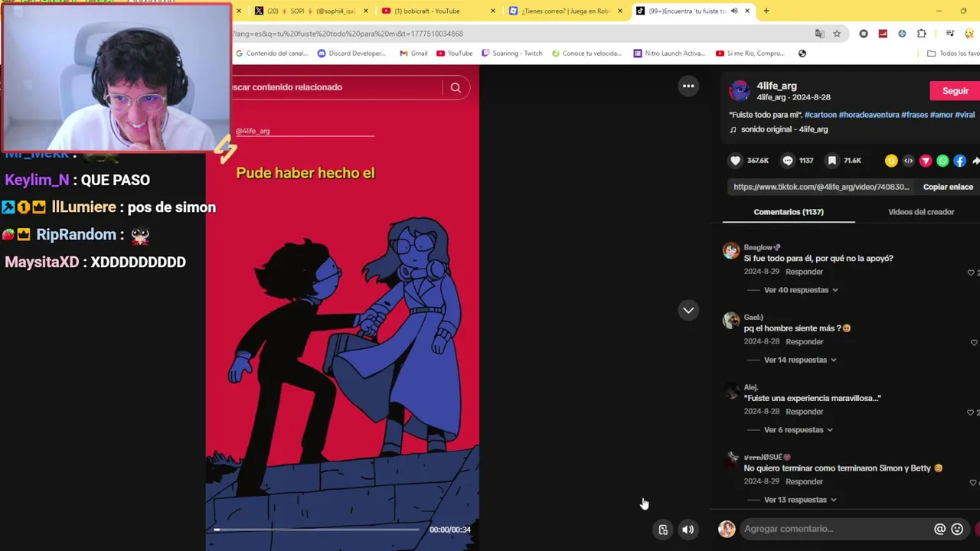Like Gael's comment heart
Viewport: 980px width, 551px height.
pyautogui.click(x=974, y=343)
